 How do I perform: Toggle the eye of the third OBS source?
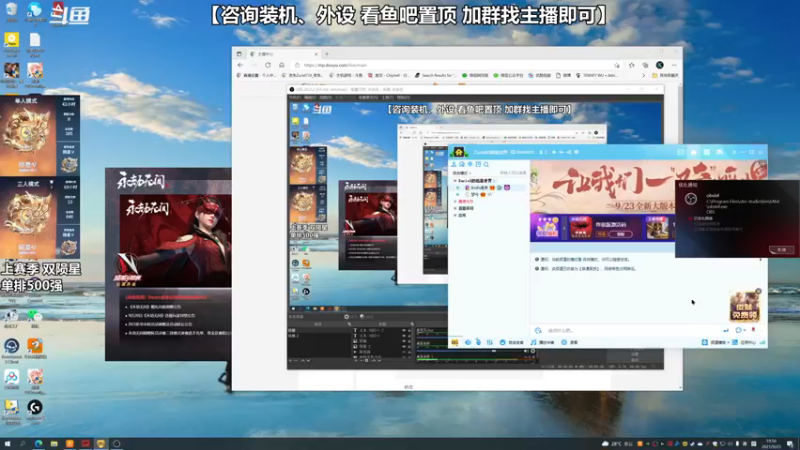(404, 341)
